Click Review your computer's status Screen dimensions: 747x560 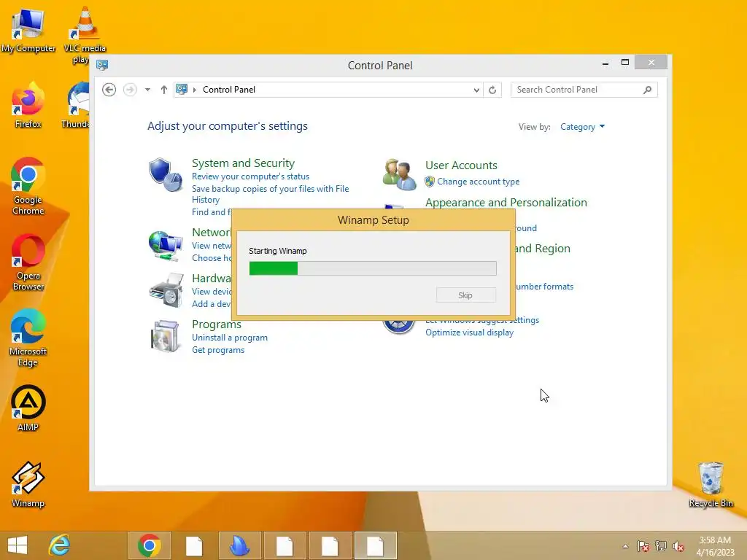pos(251,176)
